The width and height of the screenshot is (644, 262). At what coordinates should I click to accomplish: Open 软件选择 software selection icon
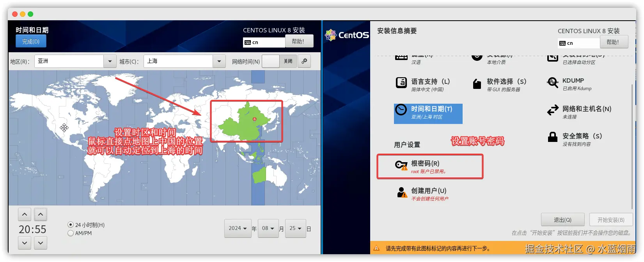tap(477, 84)
